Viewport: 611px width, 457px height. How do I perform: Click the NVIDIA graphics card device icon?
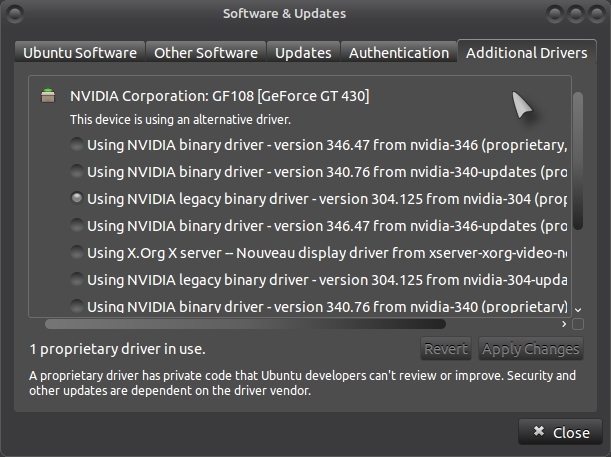(48, 95)
